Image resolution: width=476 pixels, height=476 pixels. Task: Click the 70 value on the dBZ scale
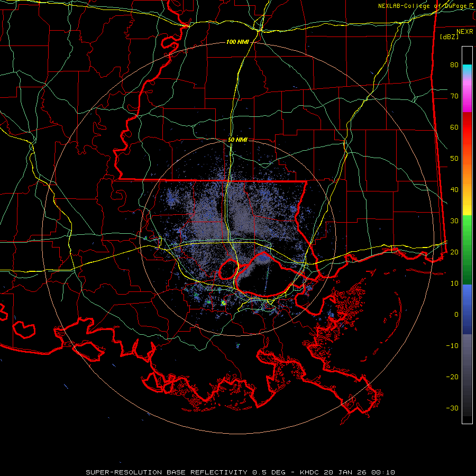pos(454,96)
